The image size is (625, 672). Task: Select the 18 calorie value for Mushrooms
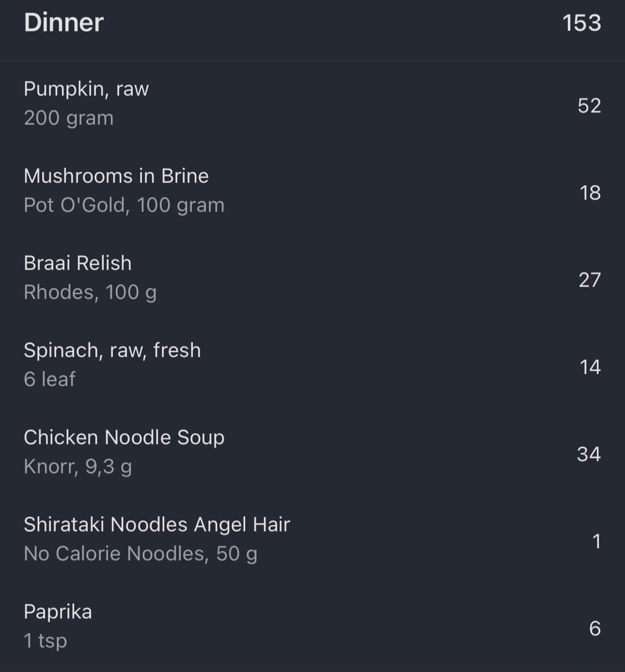pyautogui.click(x=590, y=193)
